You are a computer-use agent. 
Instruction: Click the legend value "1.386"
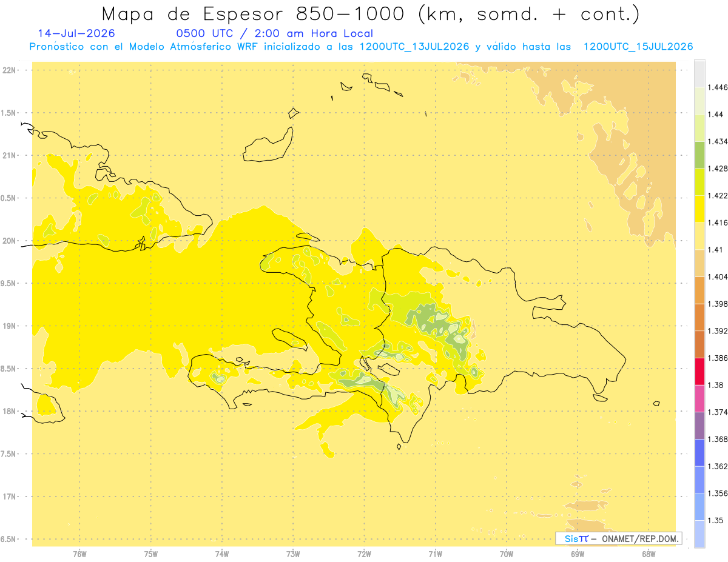(x=718, y=358)
